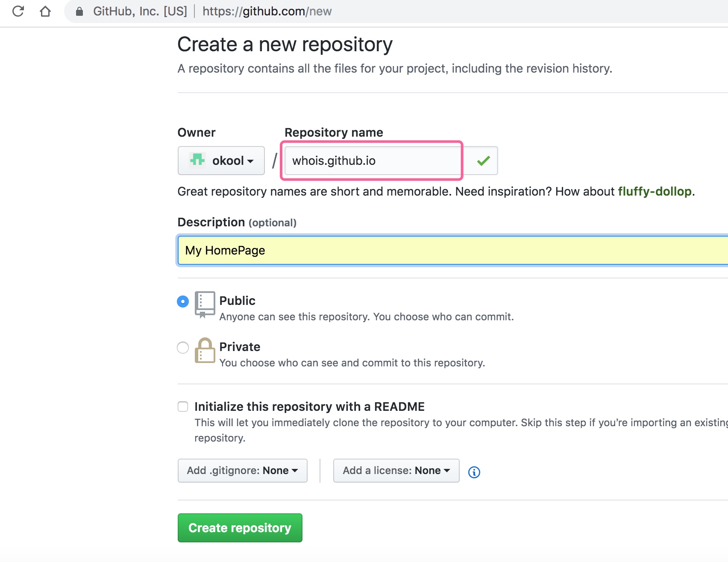Image resolution: width=728 pixels, height=562 pixels.
Task: Click the Initialize this repository with a README label
Action: click(x=309, y=407)
